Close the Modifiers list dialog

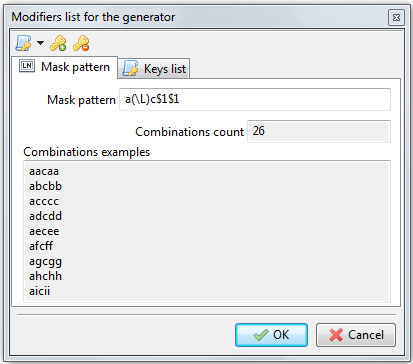coord(396,17)
